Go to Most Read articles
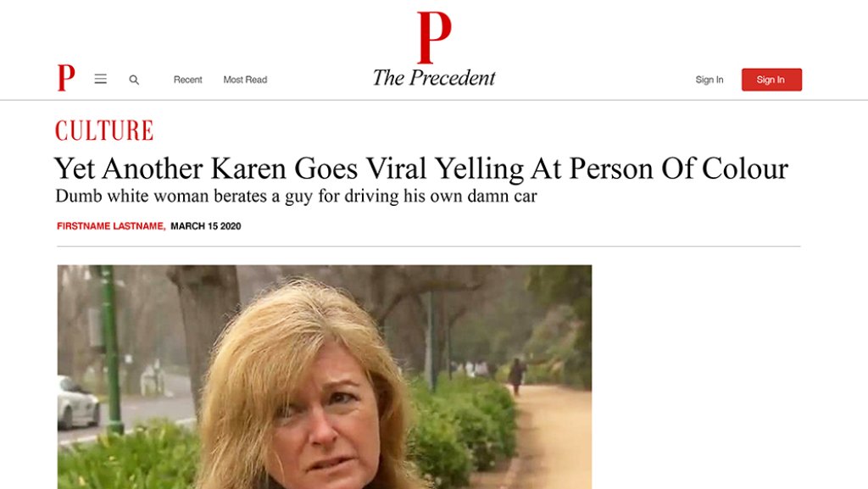Viewport: 868px width, 489px height. coord(245,80)
